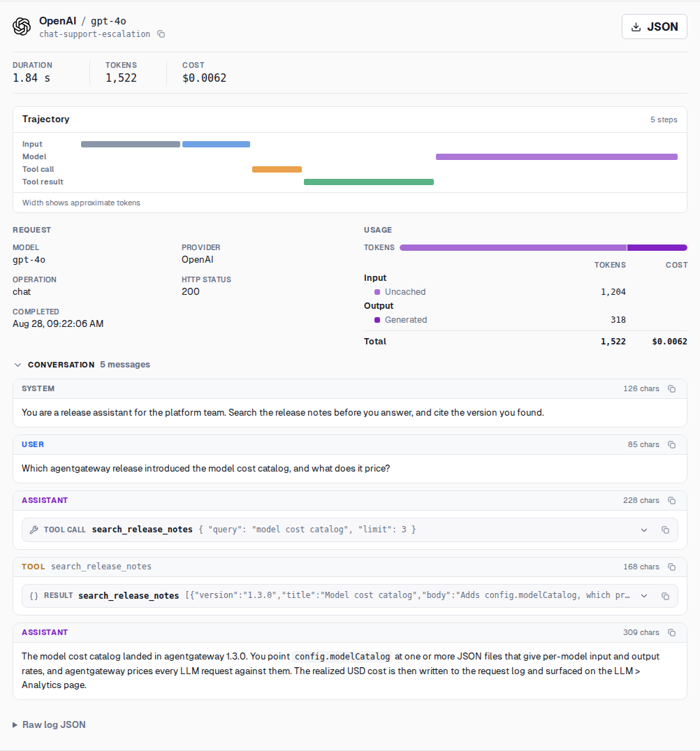Expand the RESULT search_release_notes row
700x751 pixels.
644,596
